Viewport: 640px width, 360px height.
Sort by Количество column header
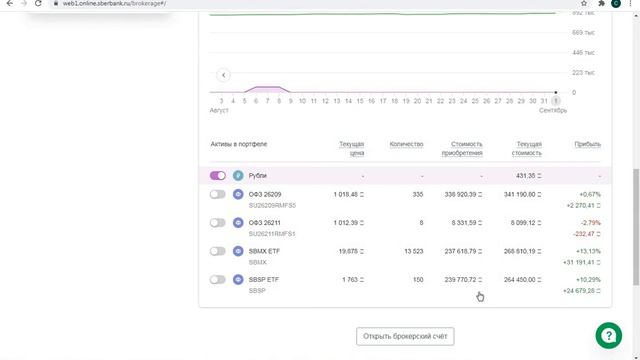click(406, 144)
